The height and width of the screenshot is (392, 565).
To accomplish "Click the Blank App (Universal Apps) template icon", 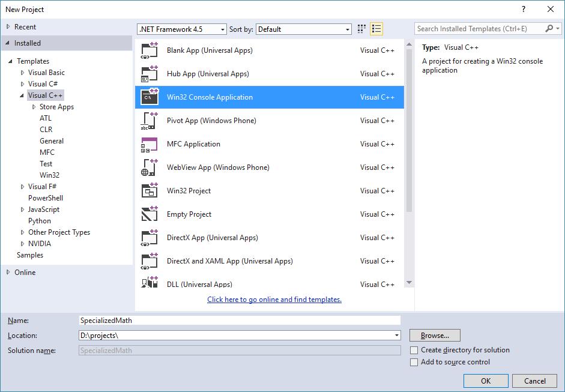I will pos(149,50).
